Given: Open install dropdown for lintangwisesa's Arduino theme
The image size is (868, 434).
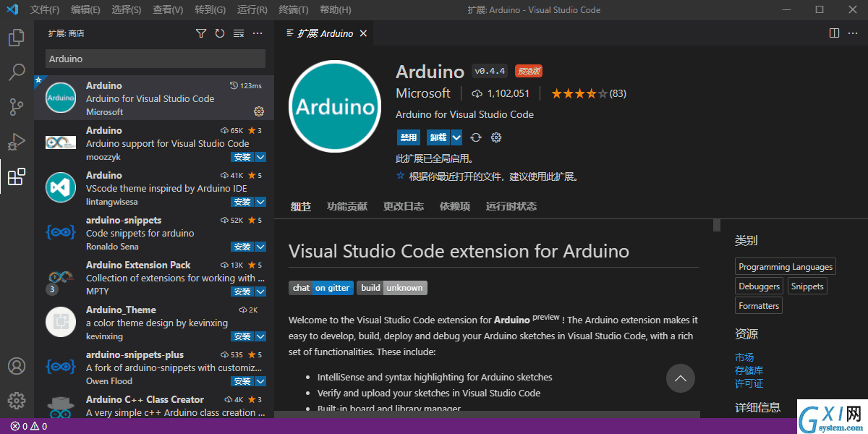Looking at the screenshot, I should click(260, 202).
